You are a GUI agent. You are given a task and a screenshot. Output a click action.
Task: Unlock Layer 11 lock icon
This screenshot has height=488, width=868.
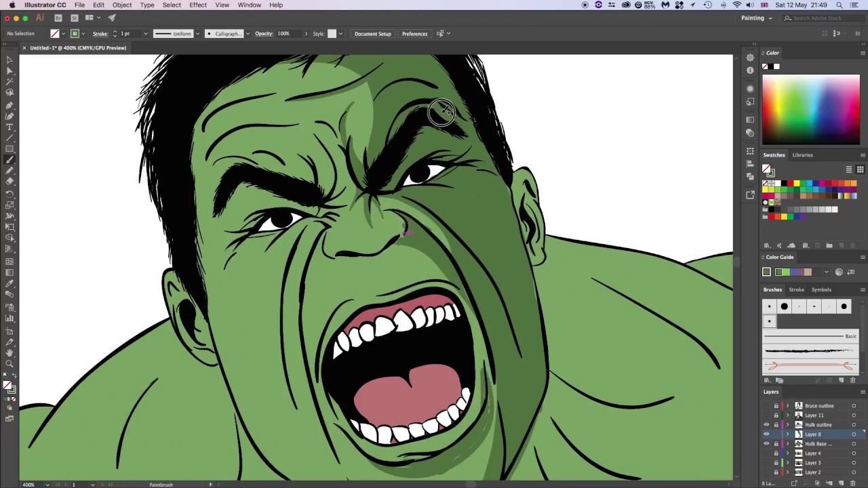coord(776,415)
